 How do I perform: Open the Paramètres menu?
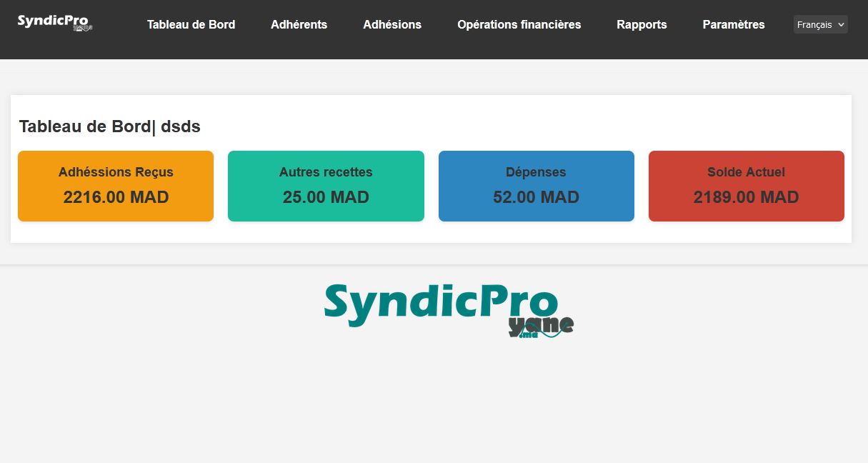tap(733, 25)
